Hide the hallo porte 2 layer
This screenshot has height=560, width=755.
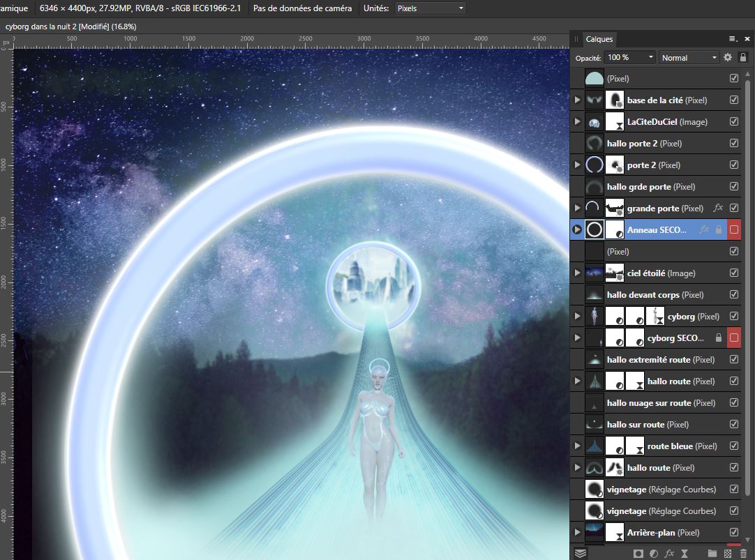734,143
